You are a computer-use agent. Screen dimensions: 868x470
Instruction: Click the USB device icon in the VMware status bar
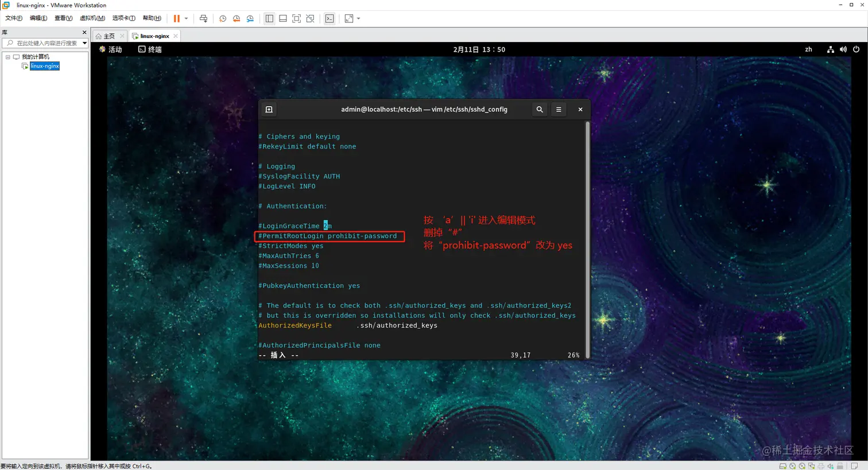coord(840,466)
